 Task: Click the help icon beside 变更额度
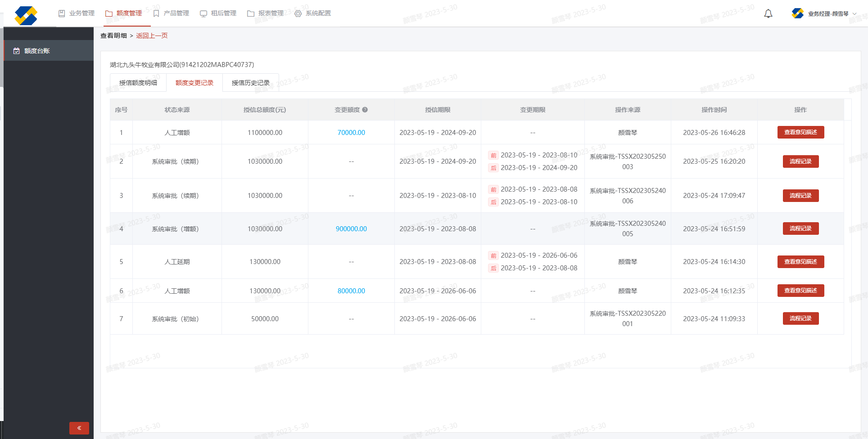(x=365, y=110)
